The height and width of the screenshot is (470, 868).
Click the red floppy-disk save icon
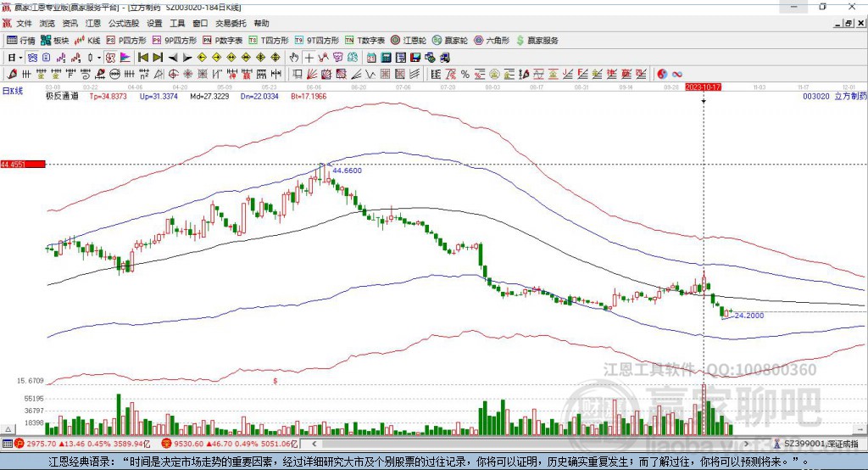415,58
